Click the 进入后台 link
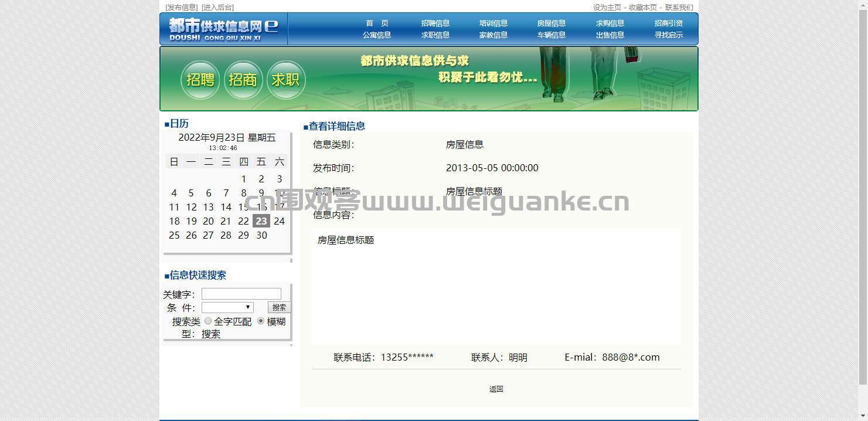Image resolution: width=868 pixels, height=421 pixels. click(217, 8)
